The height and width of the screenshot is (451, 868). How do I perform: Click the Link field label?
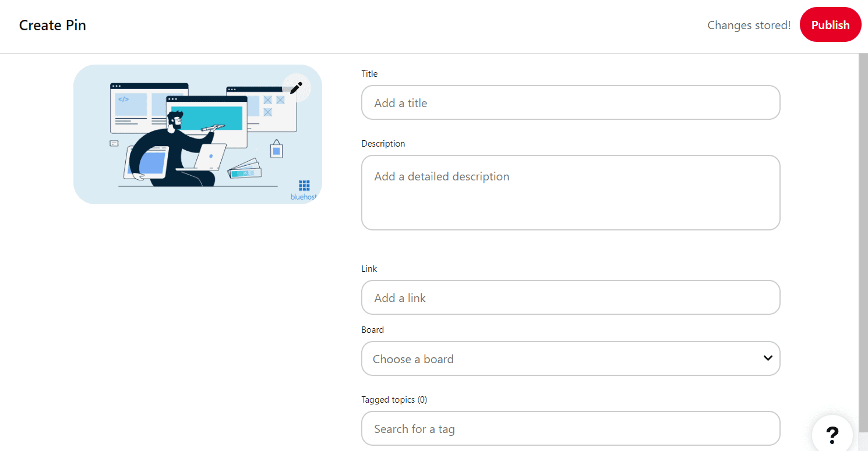tap(369, 269)
